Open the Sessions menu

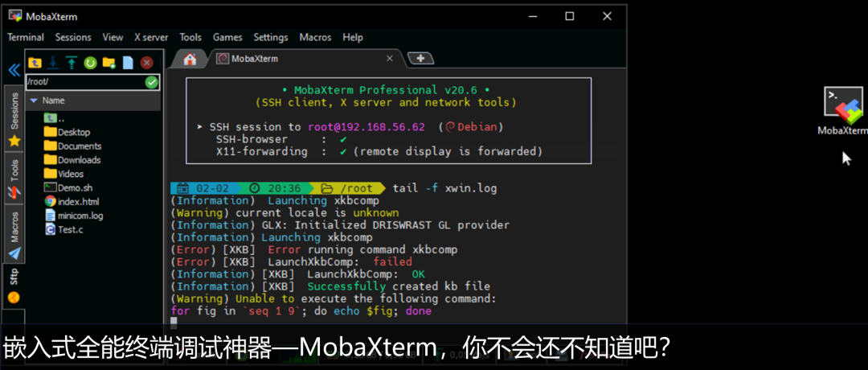(x=73, y=37)
